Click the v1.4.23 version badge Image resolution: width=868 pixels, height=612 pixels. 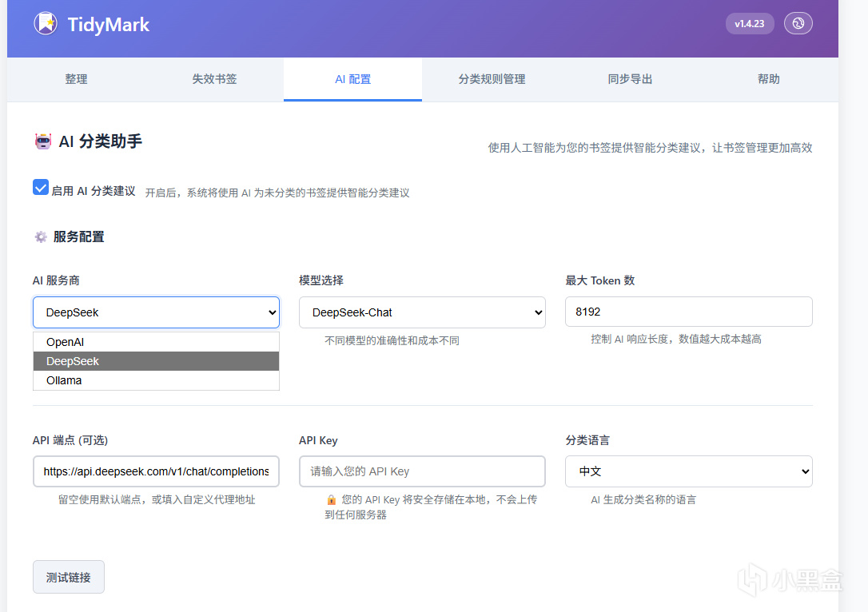pyautogui.click(x=750, y=23)
